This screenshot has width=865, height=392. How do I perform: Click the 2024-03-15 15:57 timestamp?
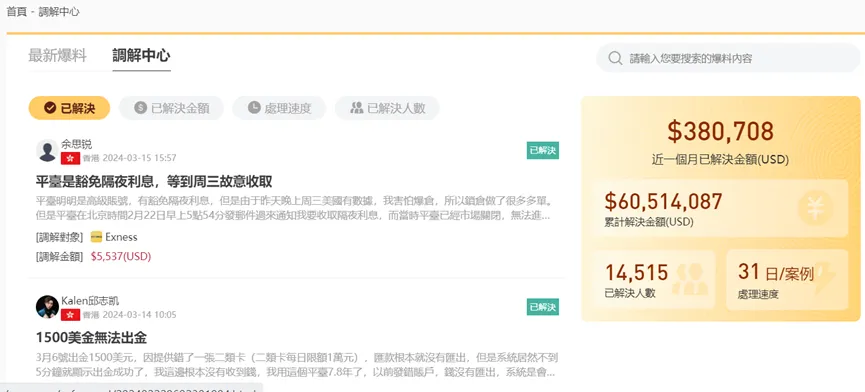point(140,158)
